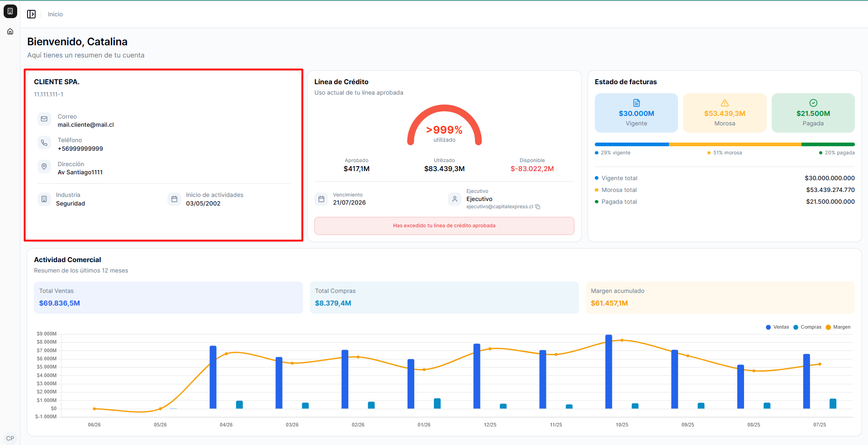This screenshot has width=868, height=445.
Task: Click Morosa total $53.439.274.770
Action: coord(830,190)
